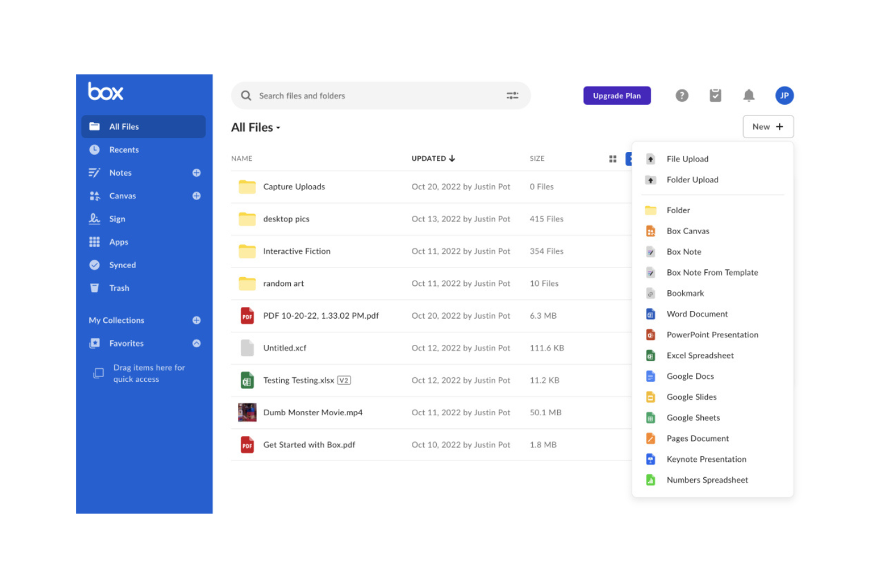
Task: Click the New button
Action: 768,127
